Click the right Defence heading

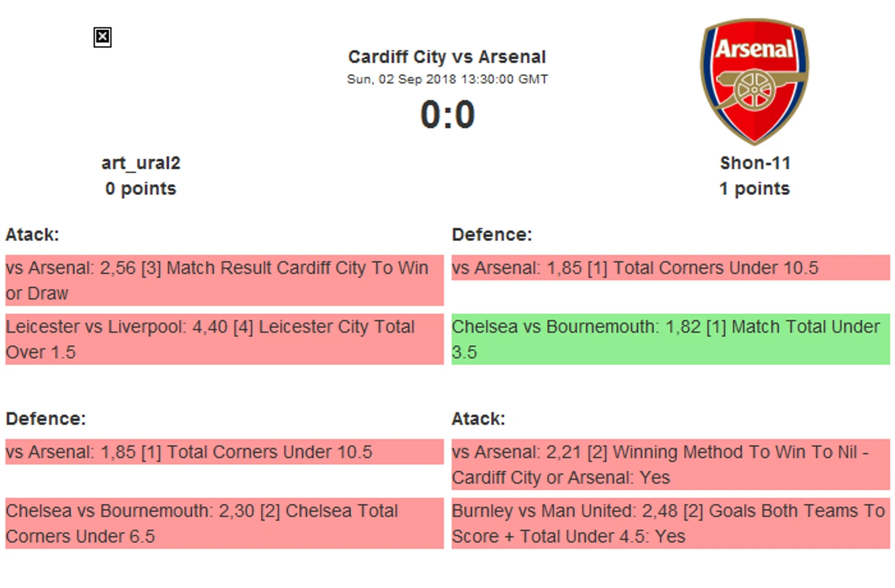[x=492, y=235]
